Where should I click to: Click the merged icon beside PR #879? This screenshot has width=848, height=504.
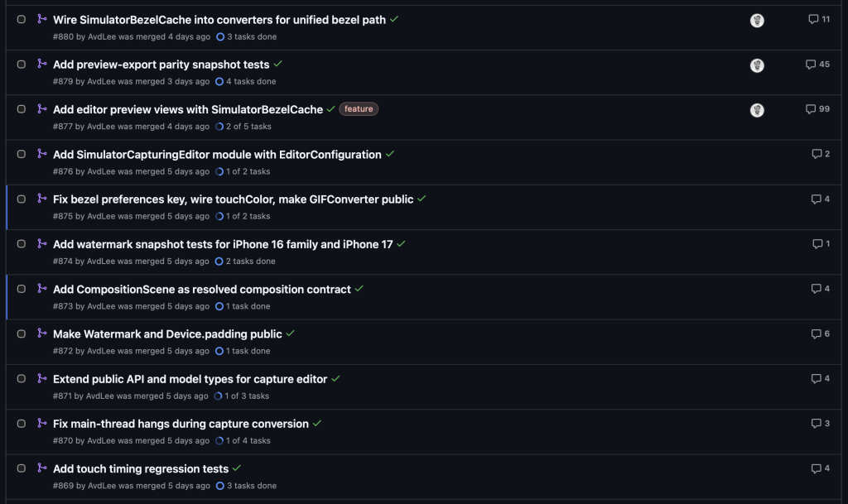tap(41, 64)
